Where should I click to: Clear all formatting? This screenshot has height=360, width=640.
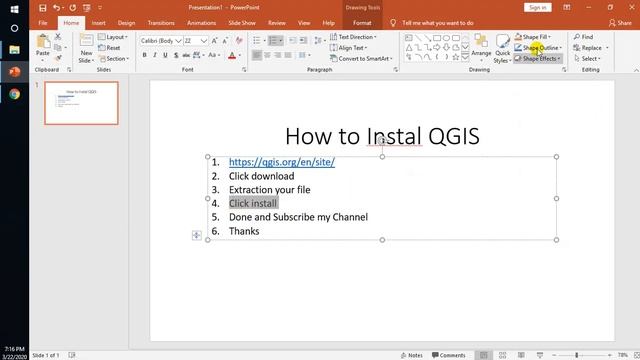click(x=239, y=41)
